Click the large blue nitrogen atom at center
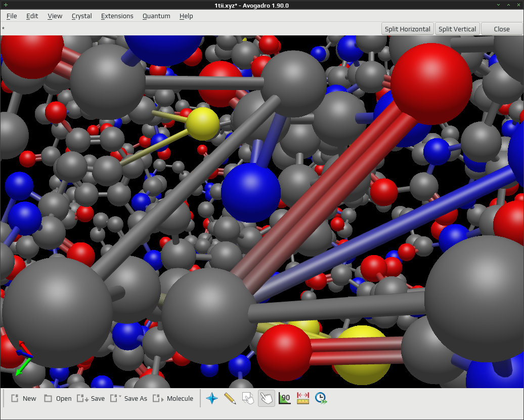The height and width of the screenshot is (420, 524). pos(251,192)
